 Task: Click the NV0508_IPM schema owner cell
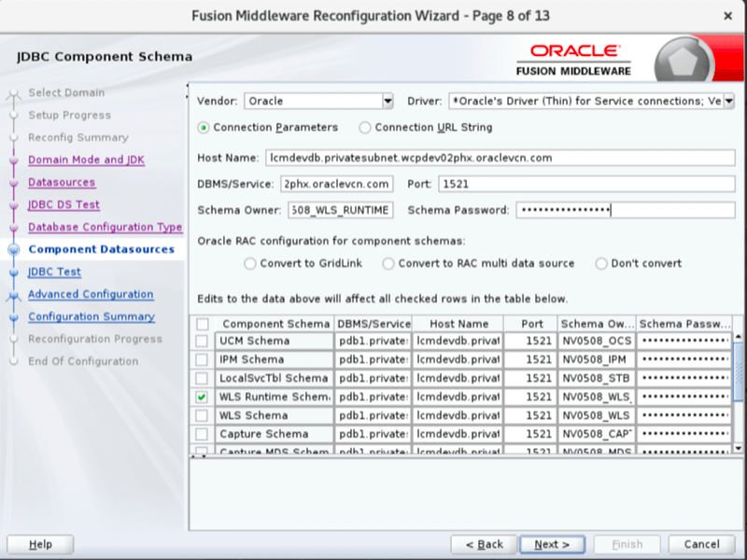click(597, 359)
